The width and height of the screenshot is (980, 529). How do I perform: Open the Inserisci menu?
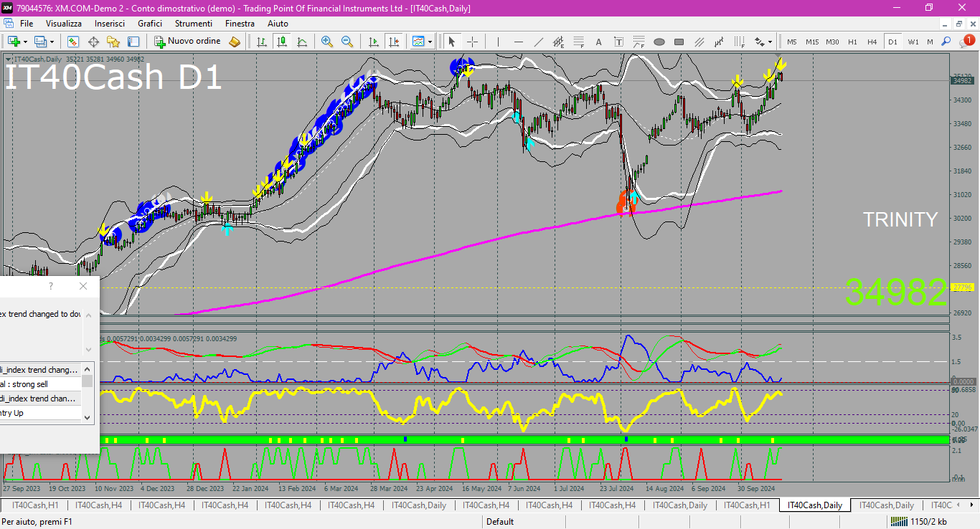click(x=110, y=24)
